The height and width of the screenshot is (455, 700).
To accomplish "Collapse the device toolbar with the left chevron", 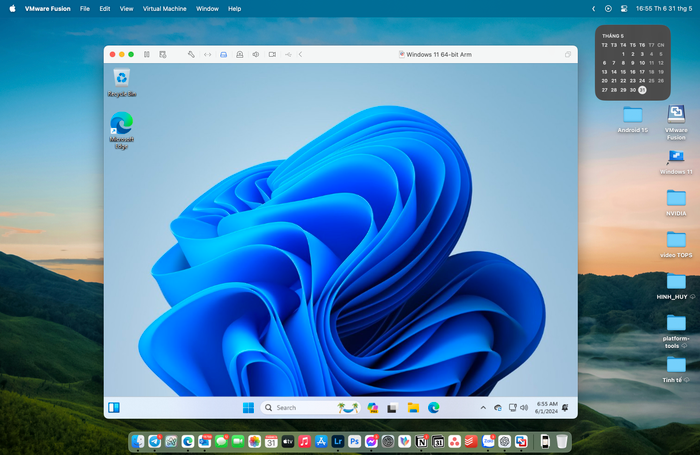I will [x=300, y=54].
